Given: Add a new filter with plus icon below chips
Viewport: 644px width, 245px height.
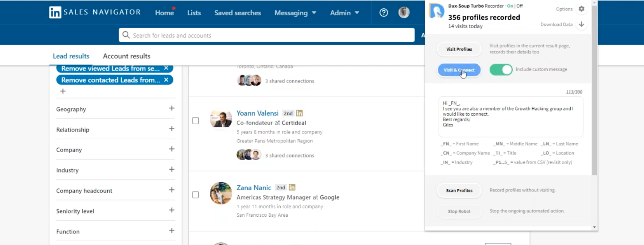Looking at the screenshot, I should click(x=63, y=91).
